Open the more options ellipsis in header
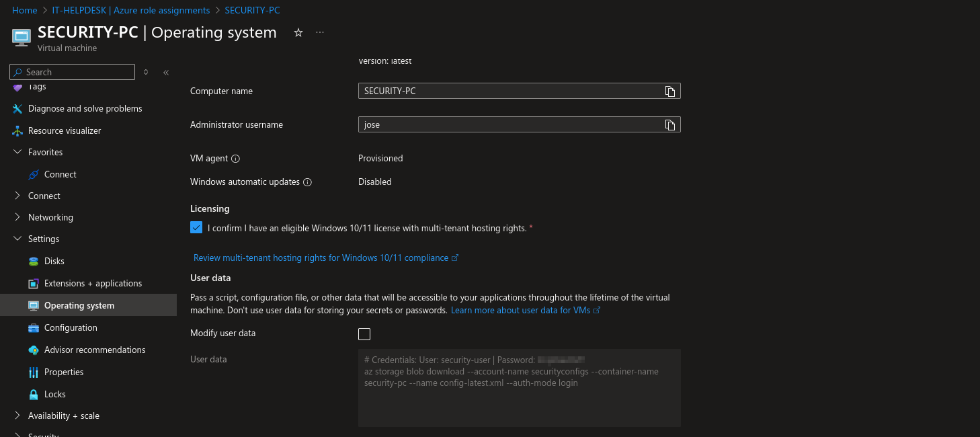Viewport: 980px width, 437px height. 320,33
